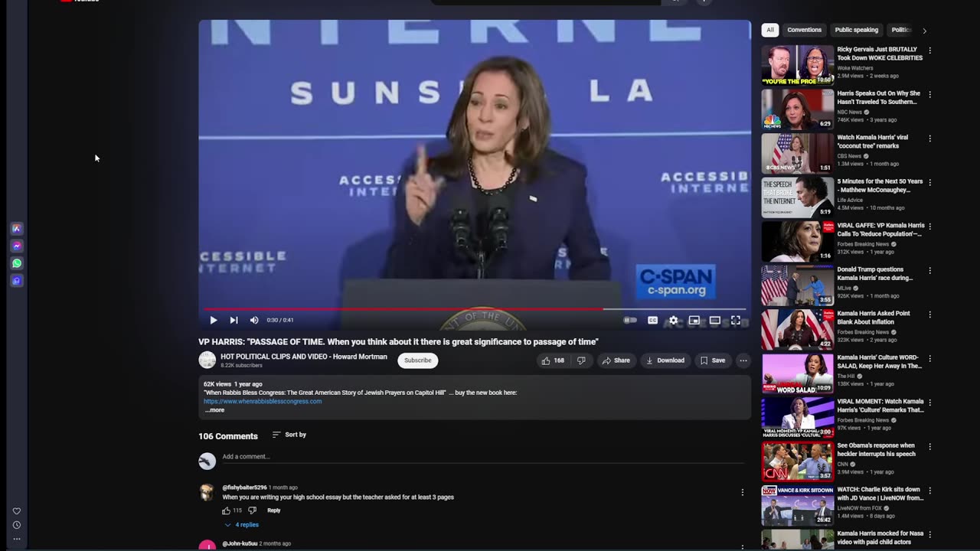Toggle closed captions (CC) button
This screenshot has width=980, height=551.
(652, 321)
